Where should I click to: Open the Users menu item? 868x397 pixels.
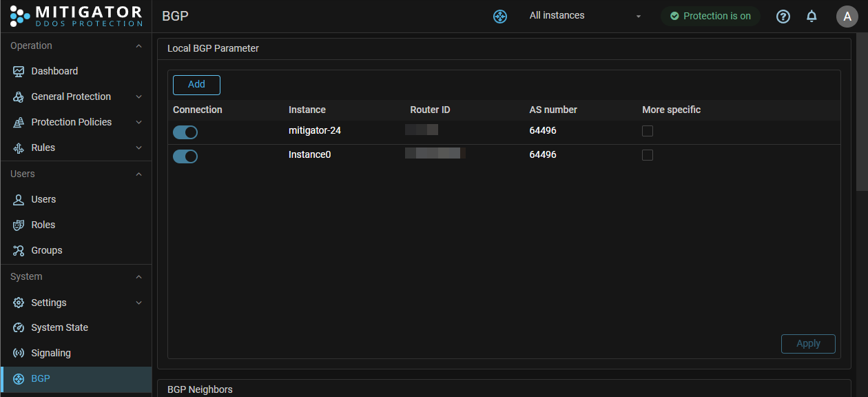coord(43,199)
